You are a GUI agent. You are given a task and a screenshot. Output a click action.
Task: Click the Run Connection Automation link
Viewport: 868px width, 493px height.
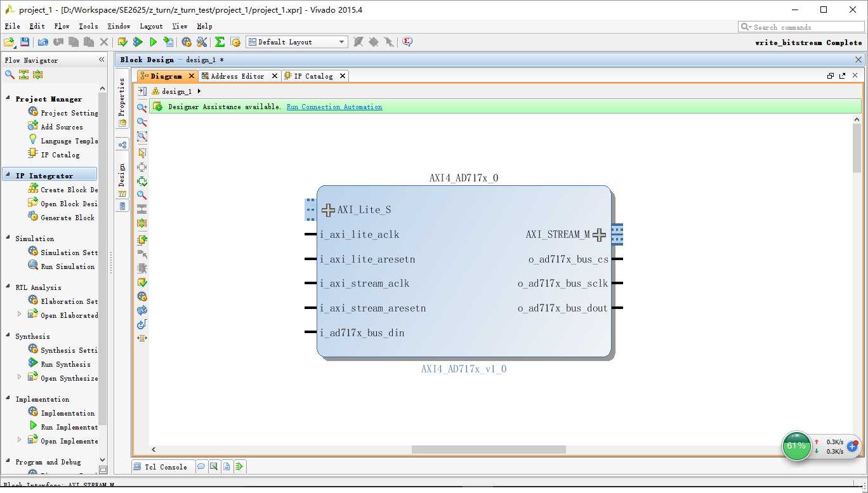334,107
